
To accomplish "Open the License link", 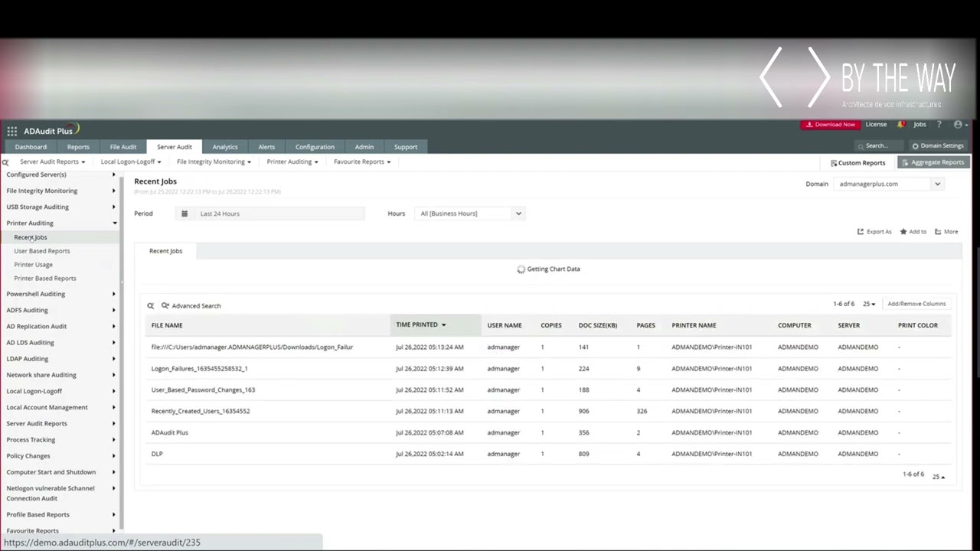I will click(x=876, y=124).
